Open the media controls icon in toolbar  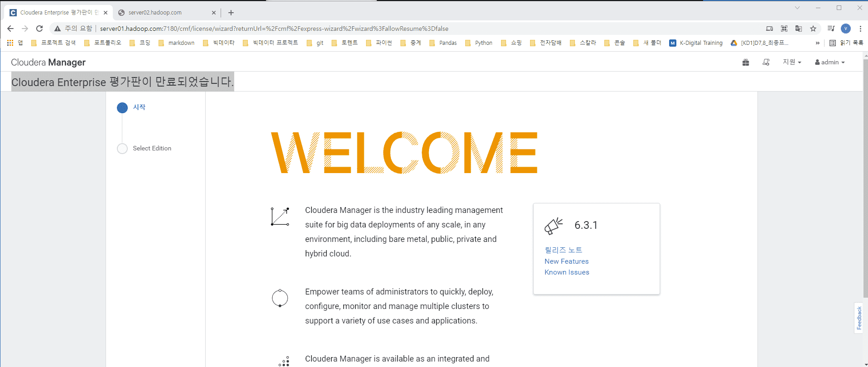click(831, 29)
